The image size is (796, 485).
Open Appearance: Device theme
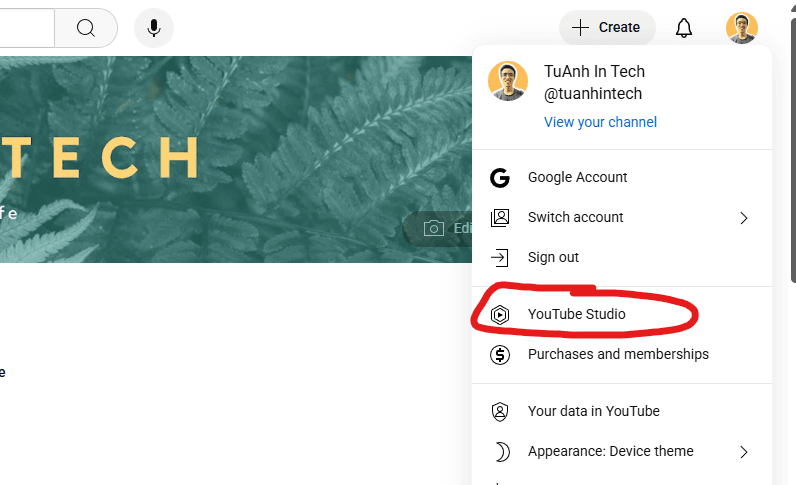(622, 451)
